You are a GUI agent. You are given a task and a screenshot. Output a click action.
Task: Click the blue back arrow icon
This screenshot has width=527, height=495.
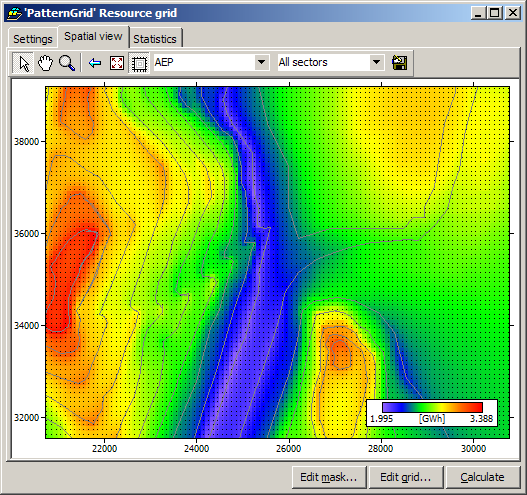[x=95, y=63]
